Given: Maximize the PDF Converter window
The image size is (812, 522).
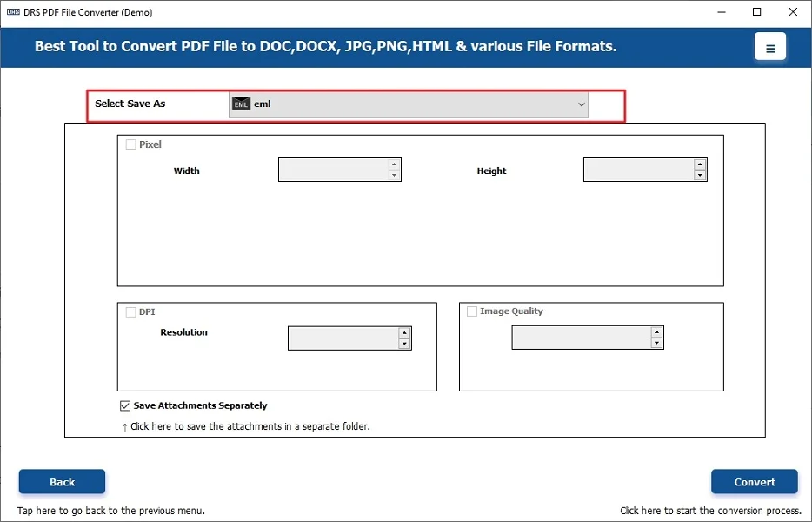Looking at the screenshot, I should pyautogui.click(x=757, y=12).
